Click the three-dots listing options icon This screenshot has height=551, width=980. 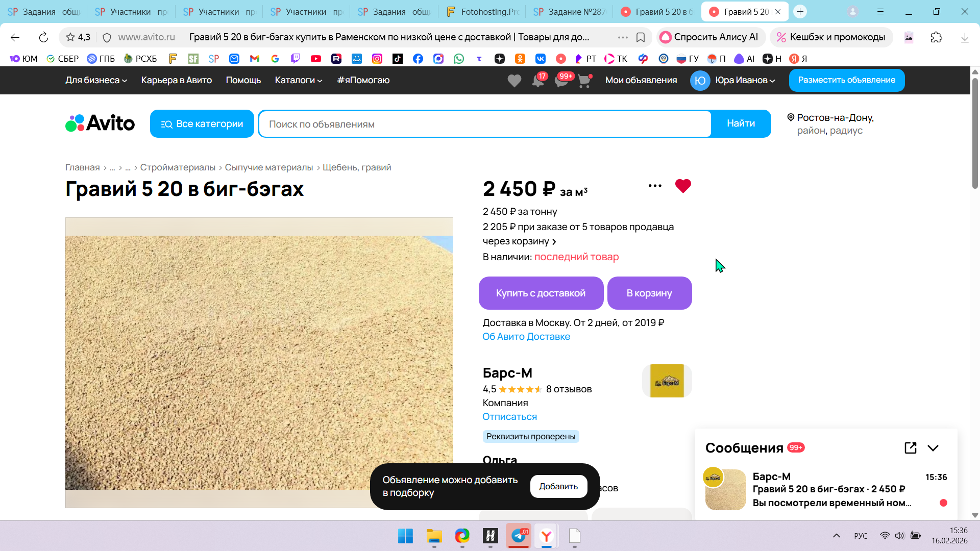click(x=655, y=186)
